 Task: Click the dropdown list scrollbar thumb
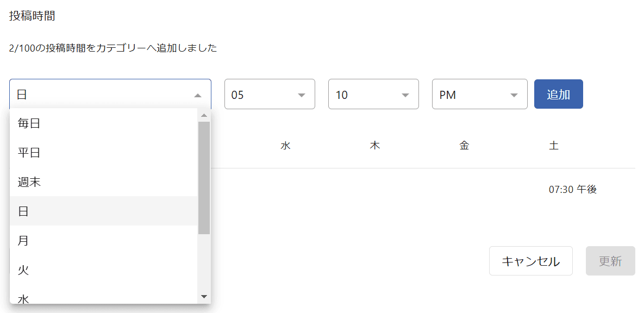[204, 178]
